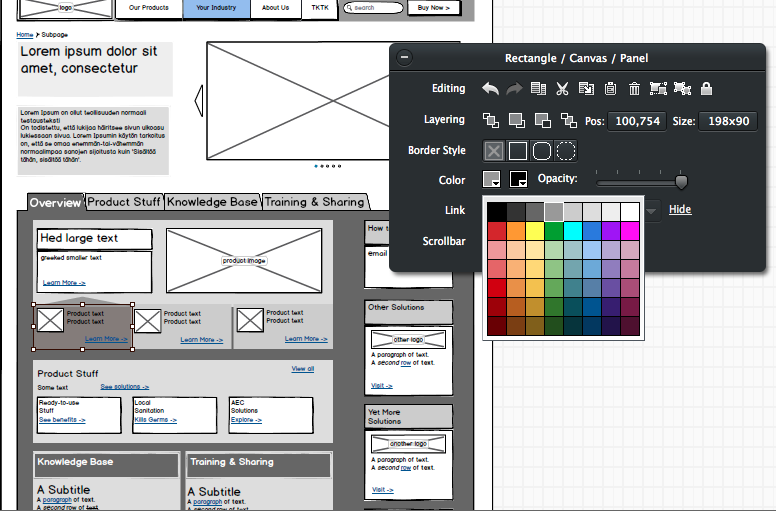The width and height of the screenshot is (776, 511).
Task: Click the Group icon in Editing row
Action: [x=658, y=89]
